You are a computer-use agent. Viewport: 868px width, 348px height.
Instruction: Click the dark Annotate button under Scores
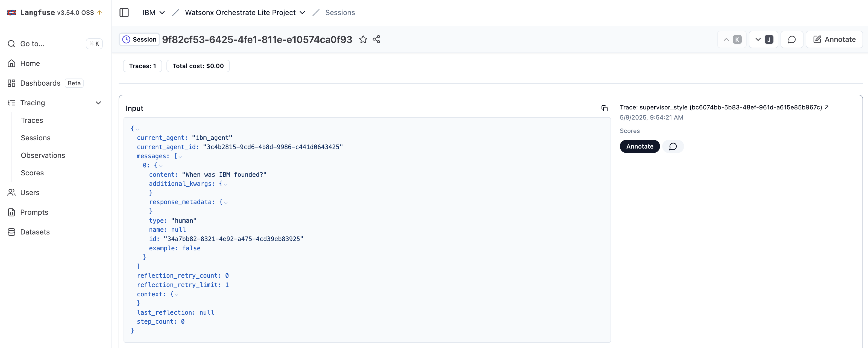coord(640,146)
